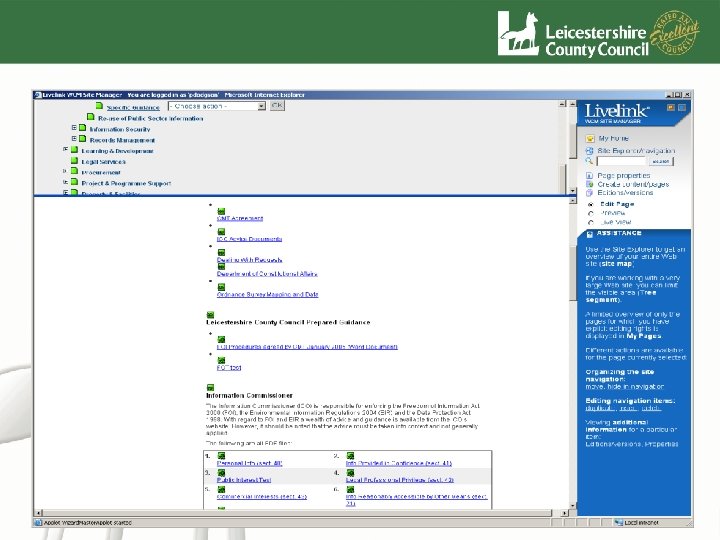This screenshot has height=540, width=720.
Task: Expand the Records Management tree node
Action: tap(74, 138)
